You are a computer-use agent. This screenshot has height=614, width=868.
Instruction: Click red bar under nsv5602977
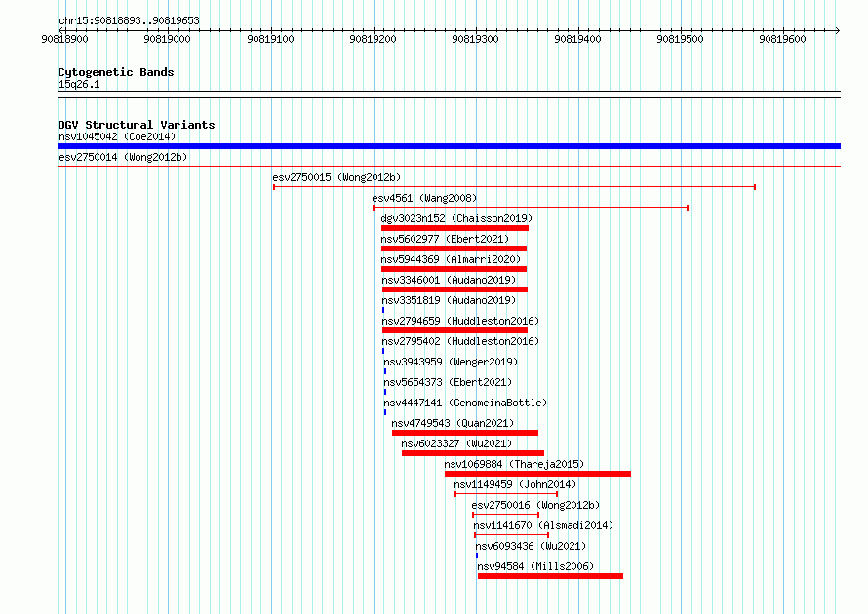pyautogui.click(x=454, y=249)
